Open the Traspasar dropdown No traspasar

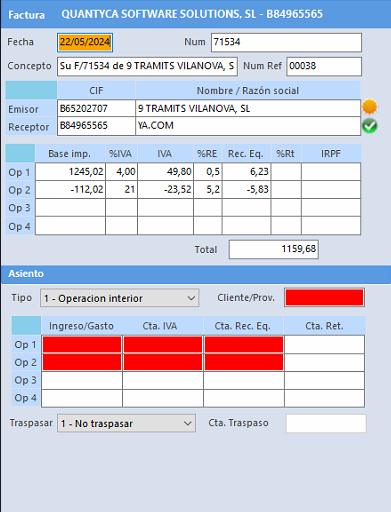[126, 423]
